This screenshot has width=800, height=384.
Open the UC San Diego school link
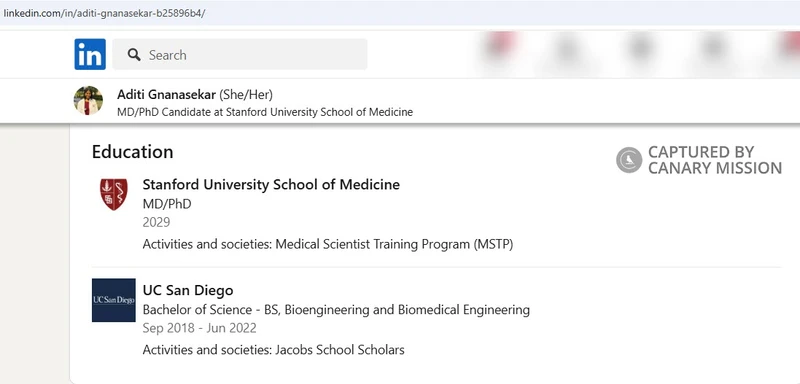188,290
